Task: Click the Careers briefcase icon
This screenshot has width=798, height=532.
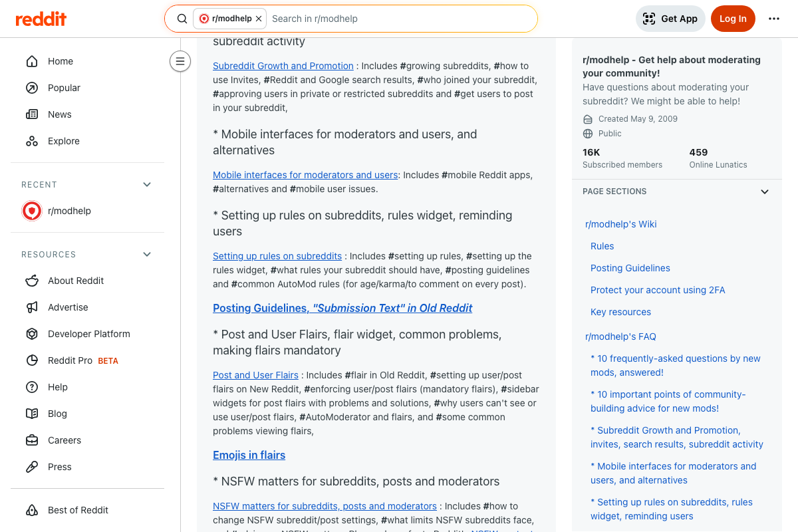Action: (x=32, y=440)
